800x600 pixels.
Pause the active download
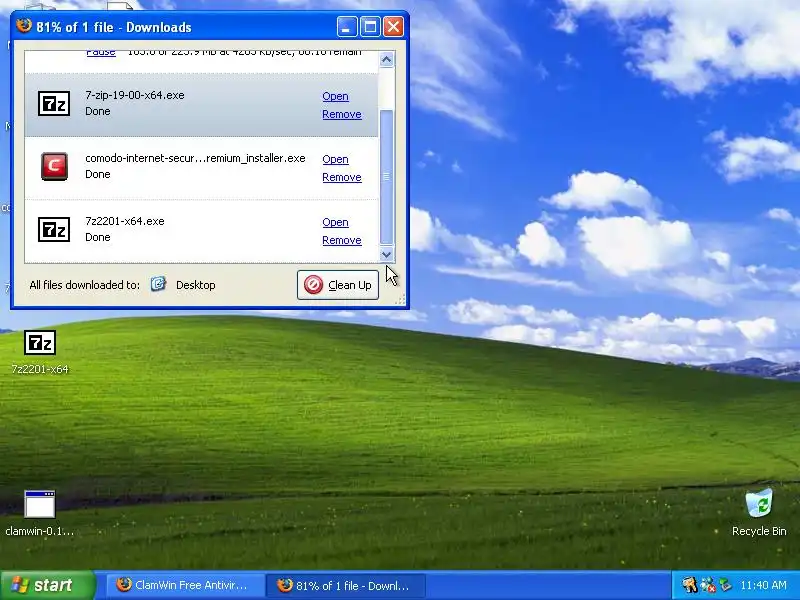[101, 53]
